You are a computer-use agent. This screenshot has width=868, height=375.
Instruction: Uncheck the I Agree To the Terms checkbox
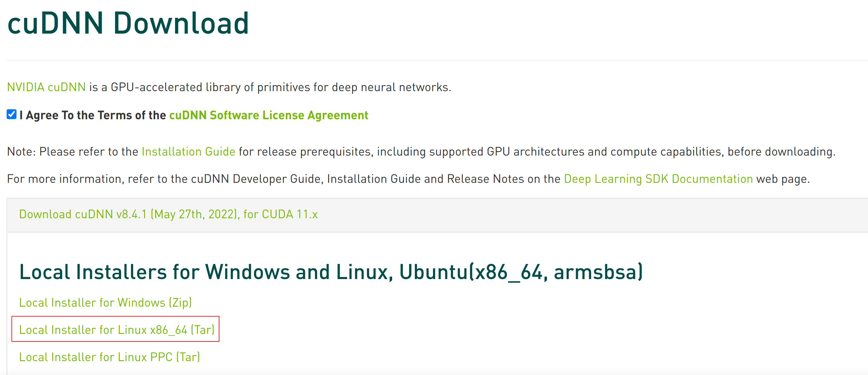tap(11, 115)
